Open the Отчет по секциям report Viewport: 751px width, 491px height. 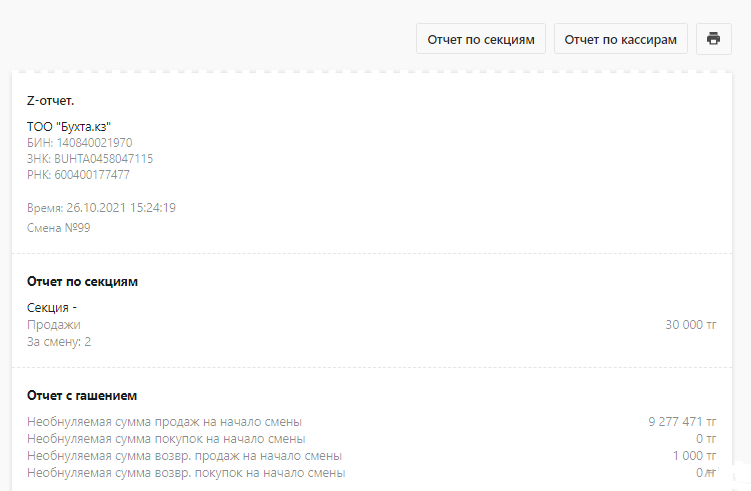[x=480, y=39]
